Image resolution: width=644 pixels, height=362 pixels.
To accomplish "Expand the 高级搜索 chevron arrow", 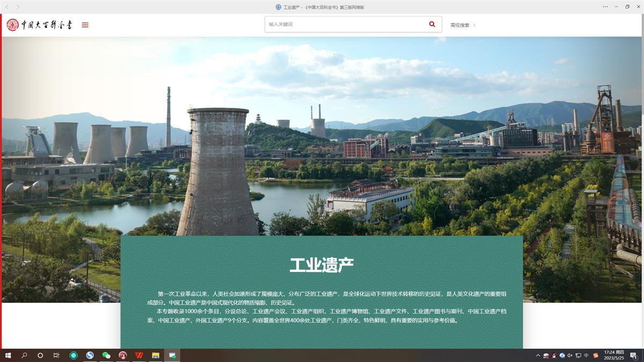I will click(475, 24).
